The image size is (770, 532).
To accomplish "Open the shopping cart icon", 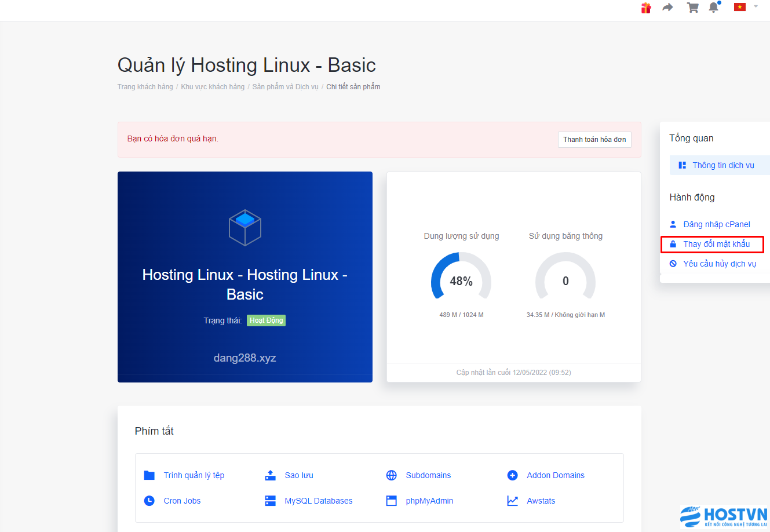I will [692, 8].
